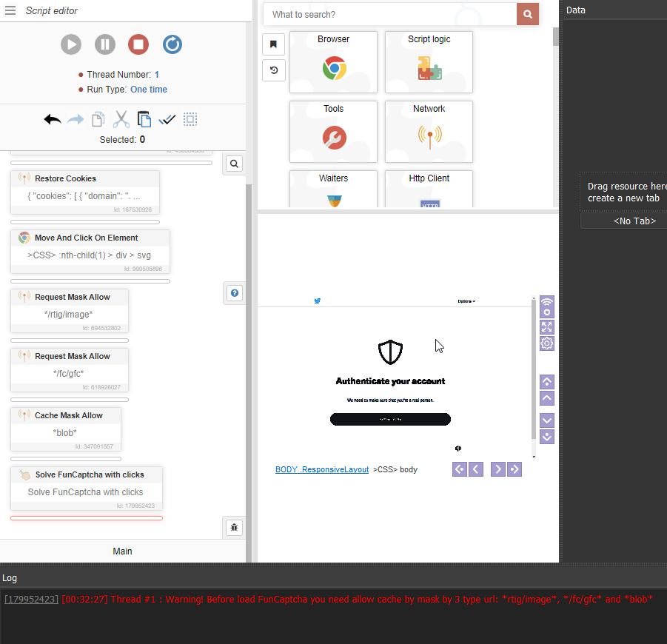Open the Script editor hamburger menu
The width and height of the screenshot is (667, 644).
(10, 10)
